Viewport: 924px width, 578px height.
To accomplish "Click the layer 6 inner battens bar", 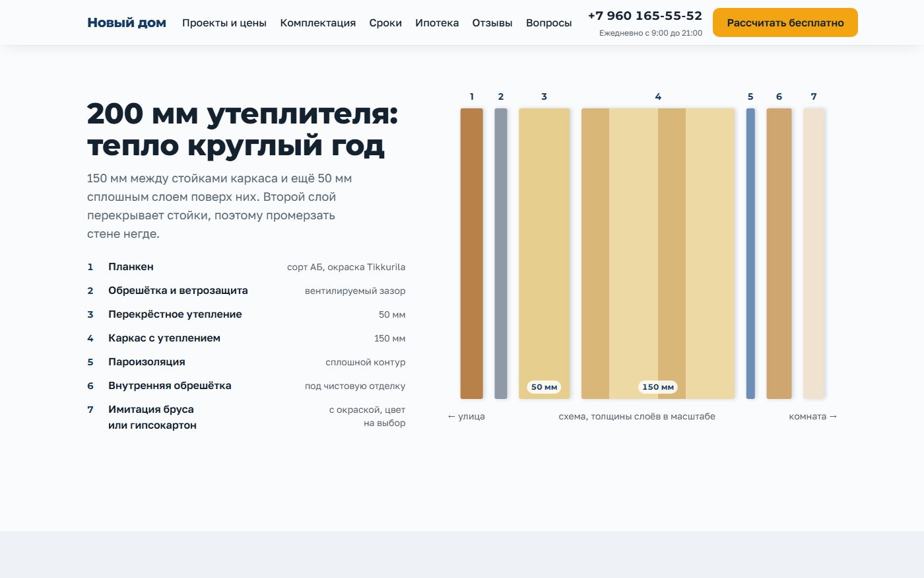I will tap(779, 254).
